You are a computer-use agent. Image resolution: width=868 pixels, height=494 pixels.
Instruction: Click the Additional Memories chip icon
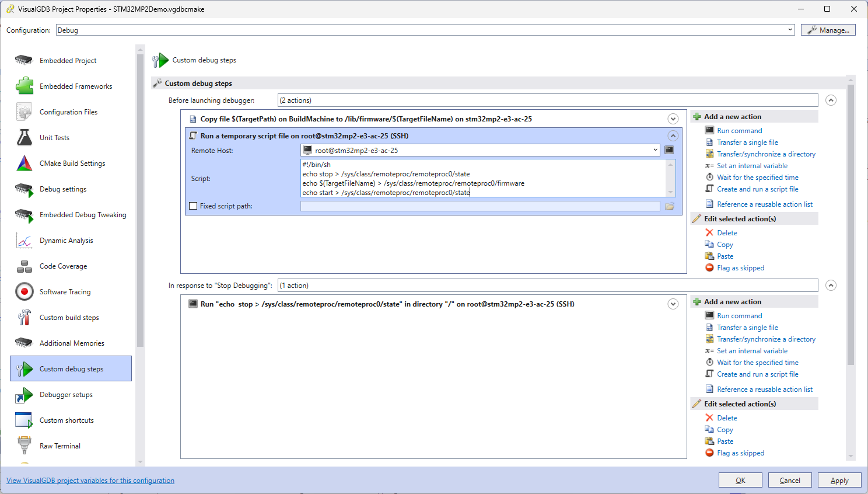24,343
